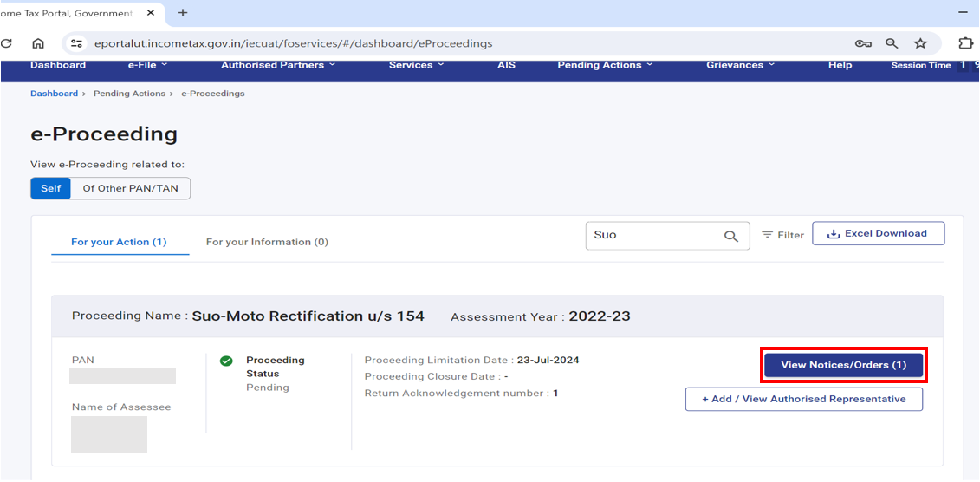Select the Self toggle option

coord(51,188)
